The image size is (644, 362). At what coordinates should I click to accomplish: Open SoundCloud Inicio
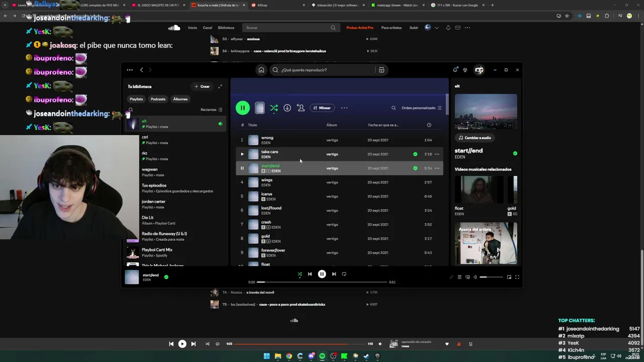192,28
